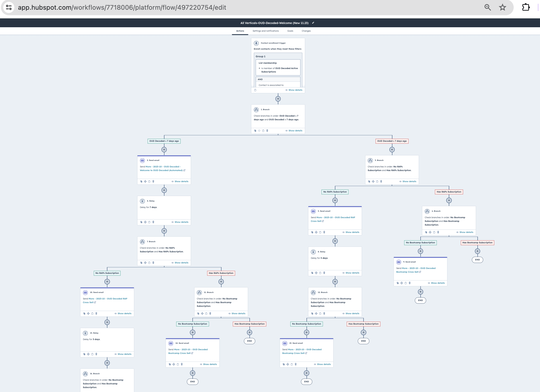This screenshot has width=540, height=392.
Task: Open the browser extensions puzzle icon
Action: point(526,7)
